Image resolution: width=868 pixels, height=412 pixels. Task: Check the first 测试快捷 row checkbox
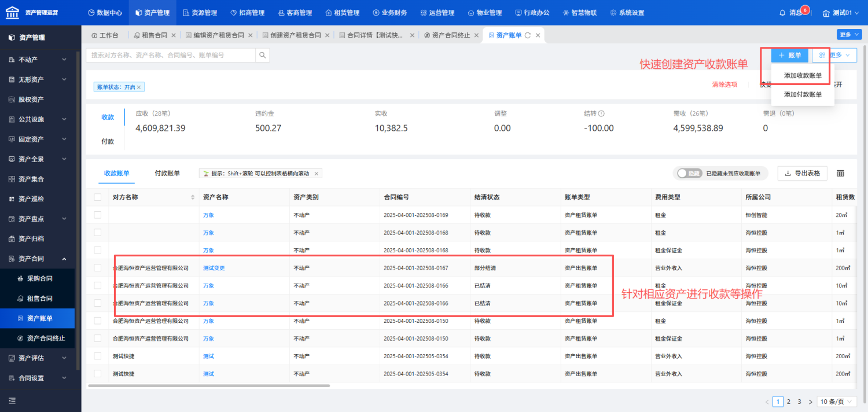pos(97,356)
